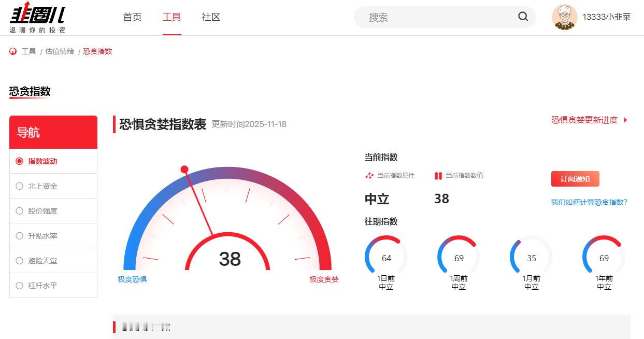Open the 社区 menu tab
The image size is (644, 339).
point(210,17)
